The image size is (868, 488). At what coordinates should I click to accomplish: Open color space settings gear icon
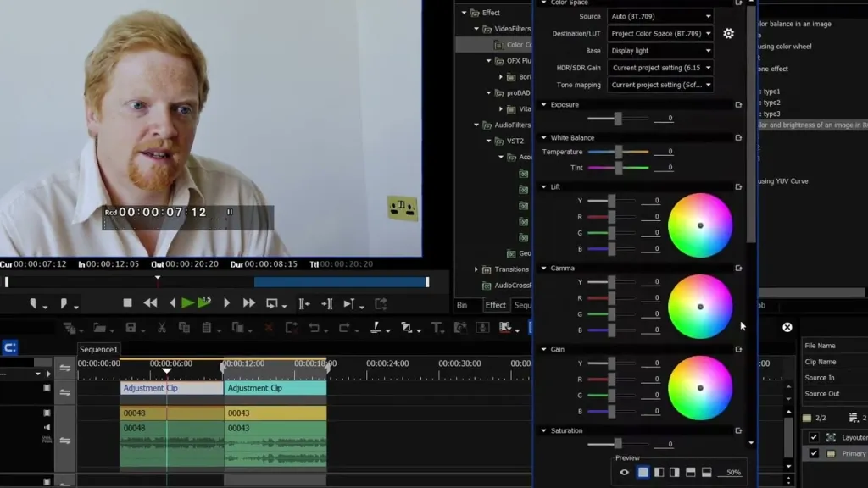[728, 33]
